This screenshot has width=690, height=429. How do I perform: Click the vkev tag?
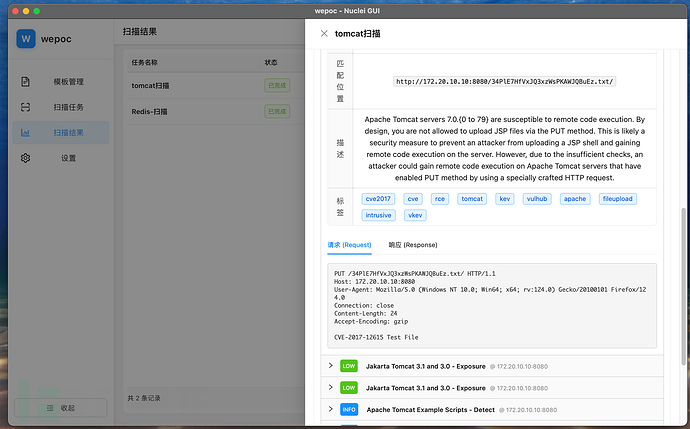415,215
